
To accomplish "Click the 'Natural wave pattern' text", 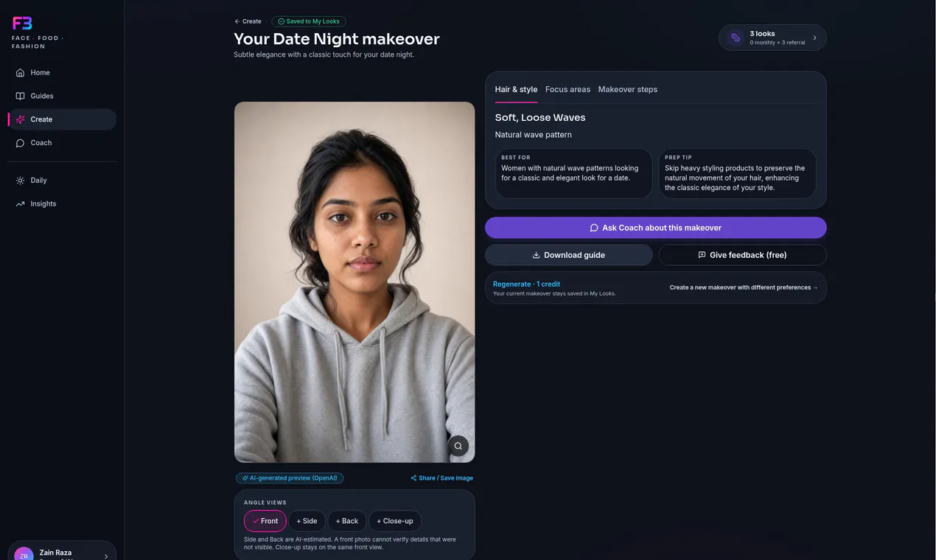I will (534, 135).
